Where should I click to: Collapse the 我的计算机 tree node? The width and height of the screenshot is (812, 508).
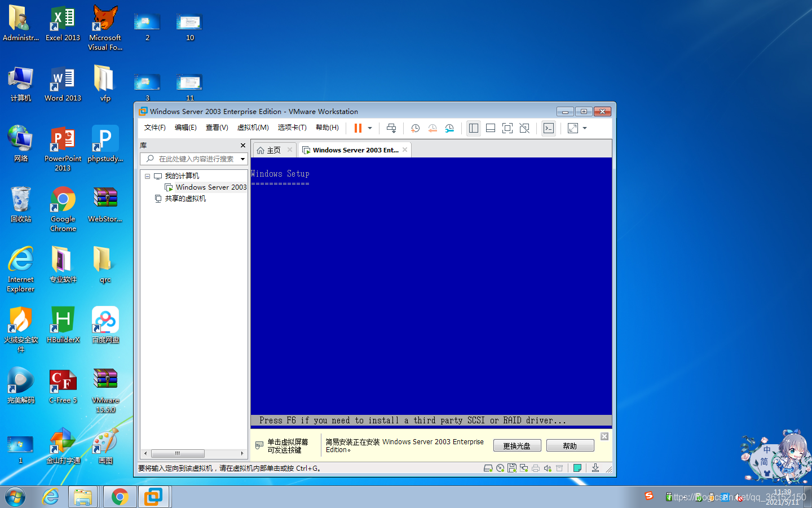tap(148, 176)
